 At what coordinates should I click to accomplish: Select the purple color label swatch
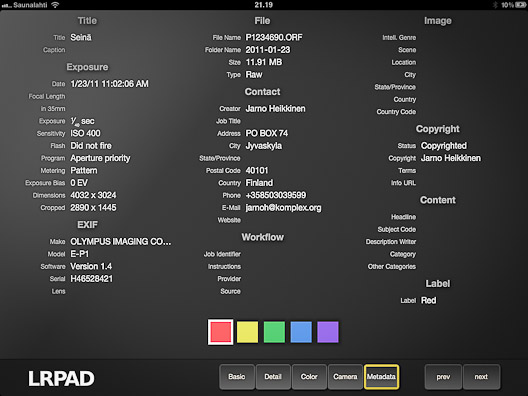328,332
